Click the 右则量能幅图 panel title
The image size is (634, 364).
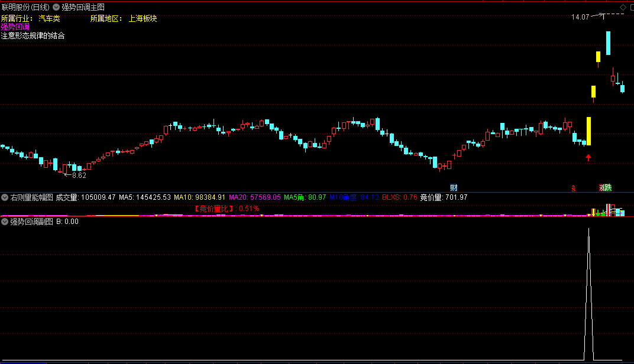(x=31, y=197)
